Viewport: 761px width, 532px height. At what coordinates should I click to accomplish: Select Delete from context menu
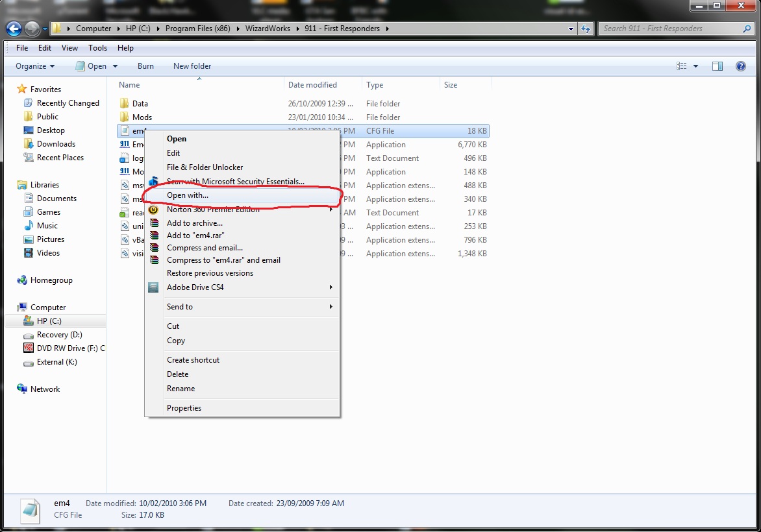tap(243, 374)
